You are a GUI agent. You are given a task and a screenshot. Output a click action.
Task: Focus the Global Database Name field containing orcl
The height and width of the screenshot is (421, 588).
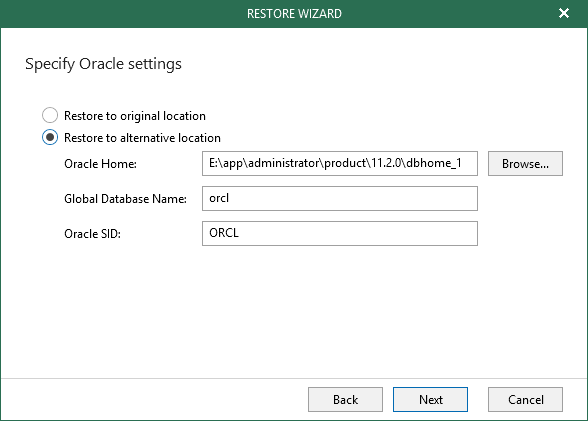tap(340, 198)
